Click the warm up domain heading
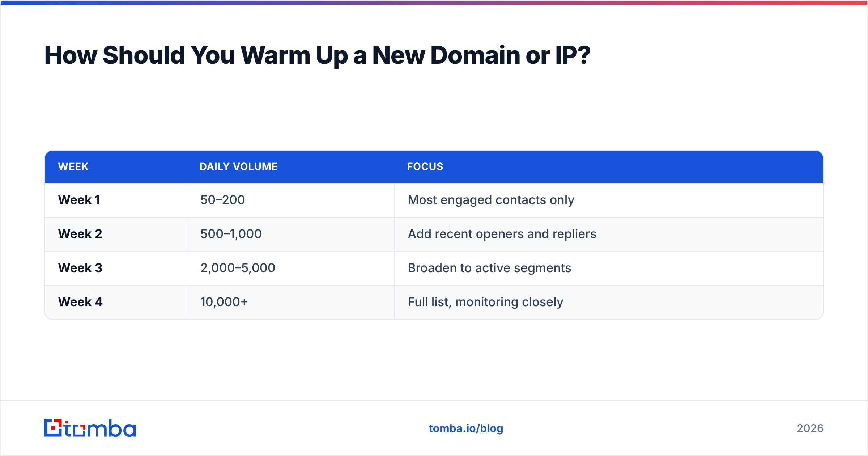Screen dimensions: 868x456 pos(317,55)
